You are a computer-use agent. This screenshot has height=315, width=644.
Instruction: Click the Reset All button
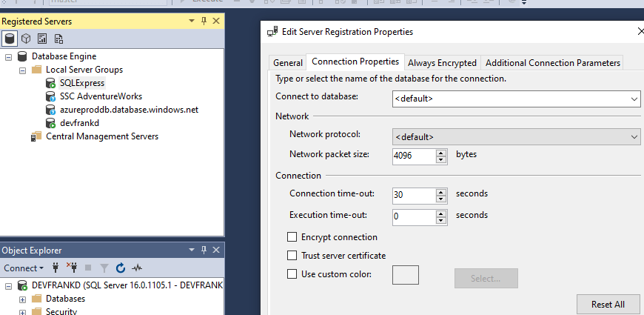608,304
